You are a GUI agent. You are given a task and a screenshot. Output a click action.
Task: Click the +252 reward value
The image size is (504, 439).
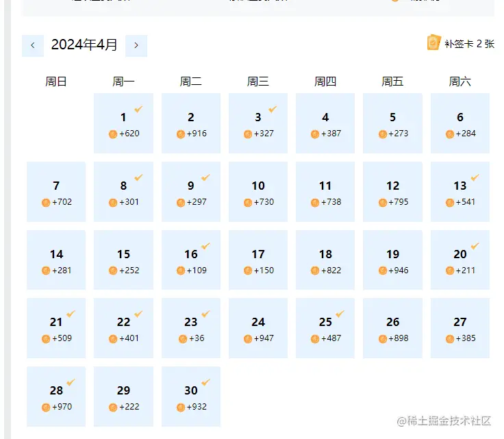pyautogui.click(x=129, y=271)
